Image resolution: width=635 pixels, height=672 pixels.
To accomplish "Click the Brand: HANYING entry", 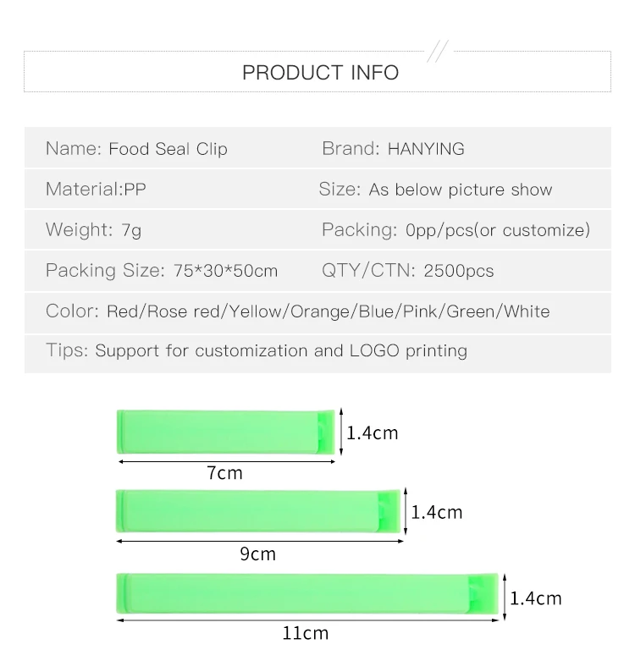I will 393,149.
